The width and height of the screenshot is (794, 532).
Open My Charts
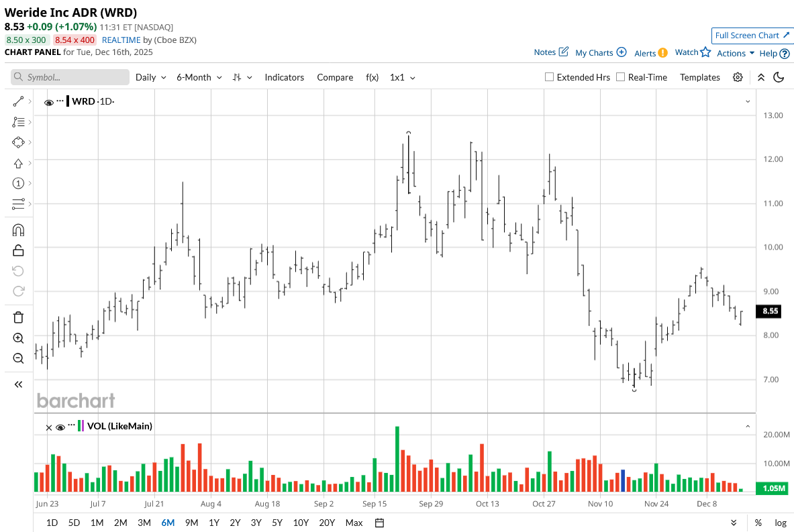601,52
